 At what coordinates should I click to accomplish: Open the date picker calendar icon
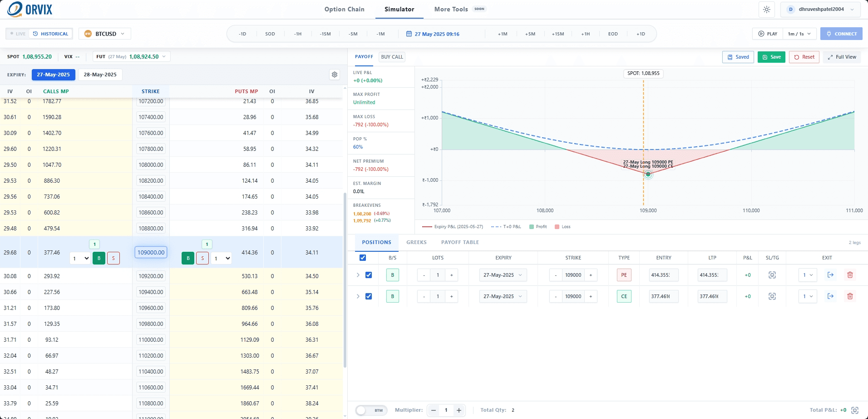(x=409, y=34)
